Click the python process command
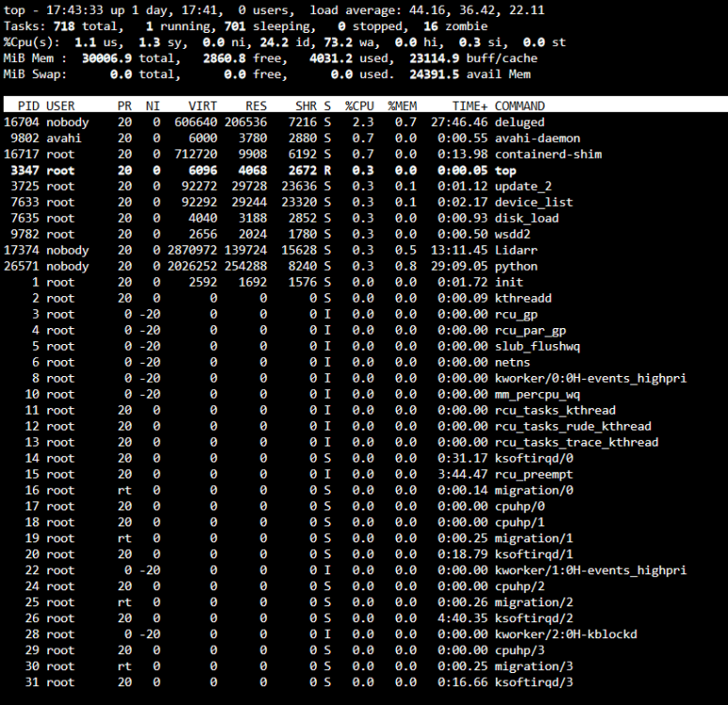Image resolution: width=728 pixels, height=705 pixels. point(516,266)
